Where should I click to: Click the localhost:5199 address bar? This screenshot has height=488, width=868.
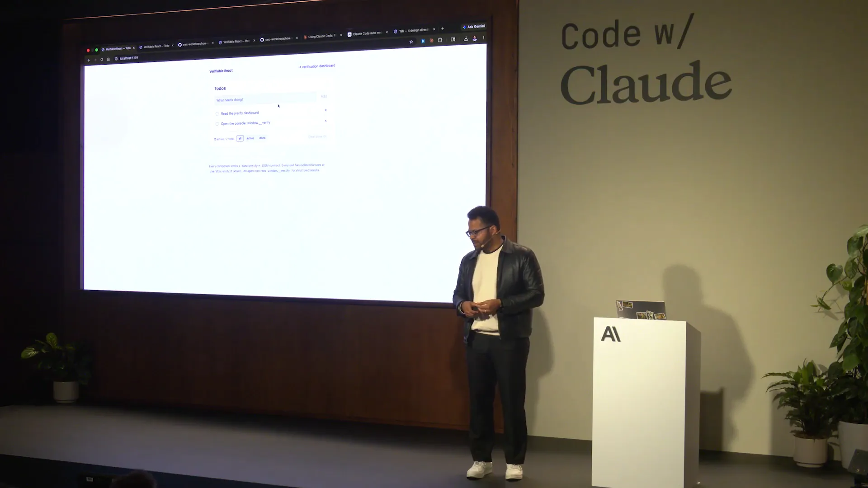pyautogui.click(x=262, y=50)
